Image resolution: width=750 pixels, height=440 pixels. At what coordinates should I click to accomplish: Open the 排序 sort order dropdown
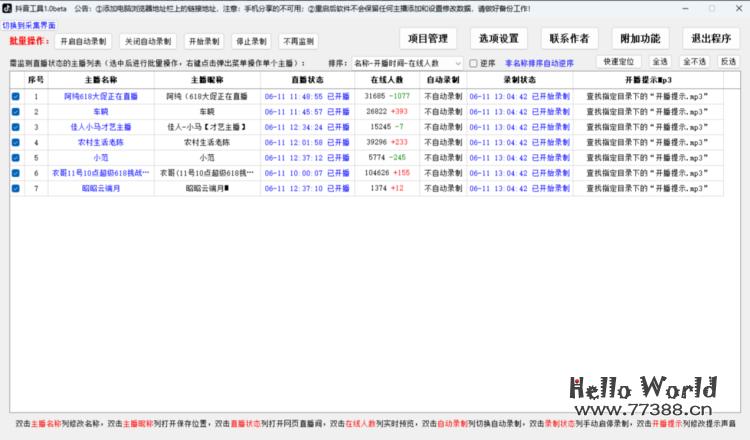tap(408, 63)
